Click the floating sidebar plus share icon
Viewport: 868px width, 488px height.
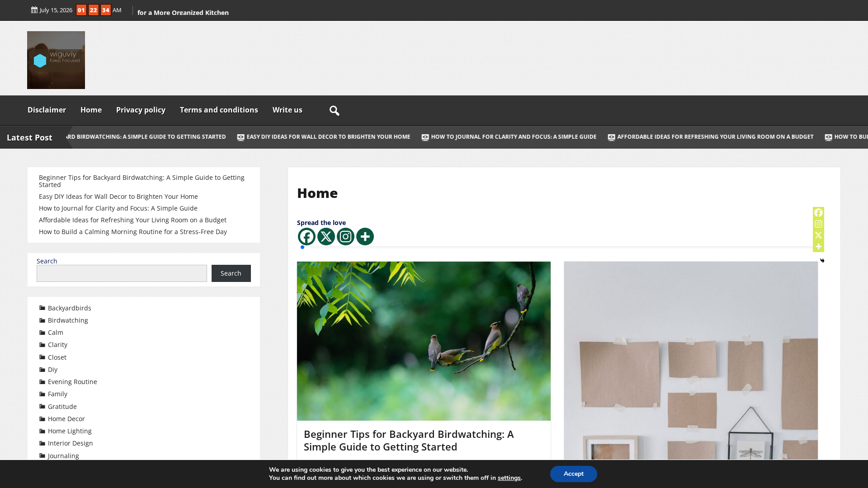coord(818,247)
